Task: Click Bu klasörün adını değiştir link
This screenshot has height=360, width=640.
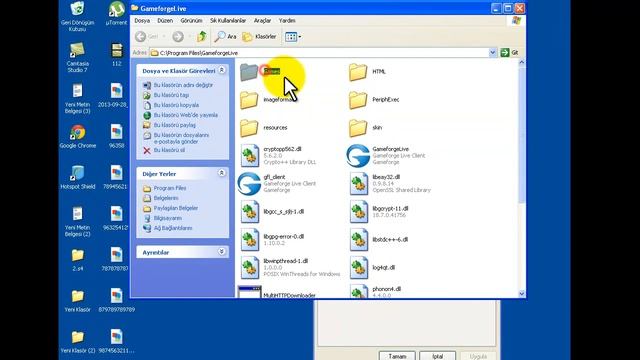Action: click(183, 85)
